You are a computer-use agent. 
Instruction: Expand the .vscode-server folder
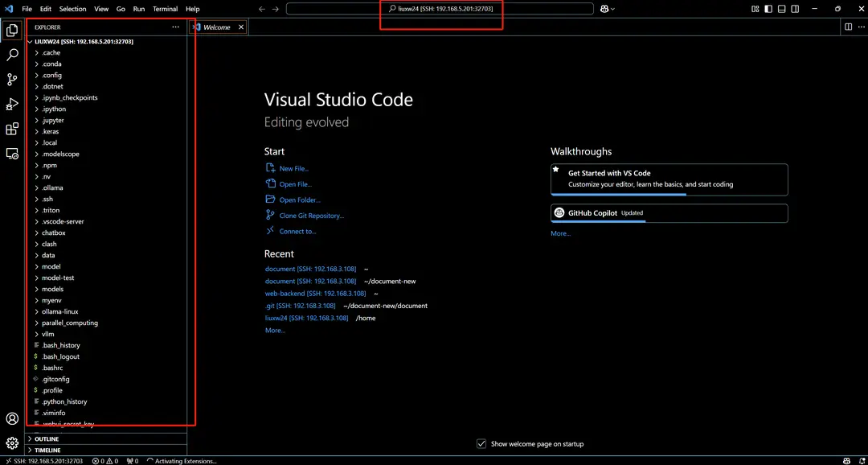tap(107, 222)
